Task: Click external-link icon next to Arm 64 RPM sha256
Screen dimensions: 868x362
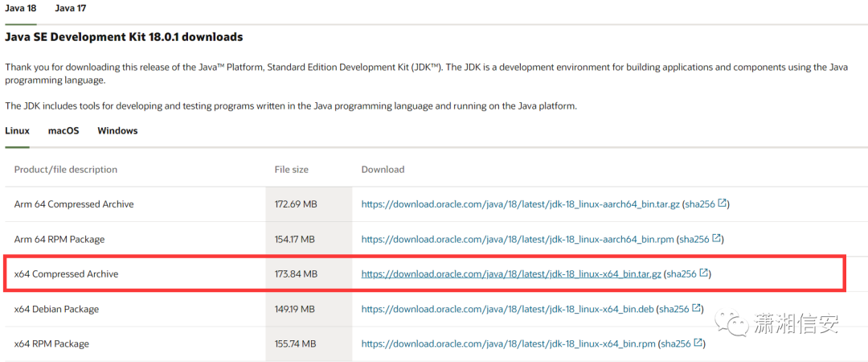Action: (716, 238)
